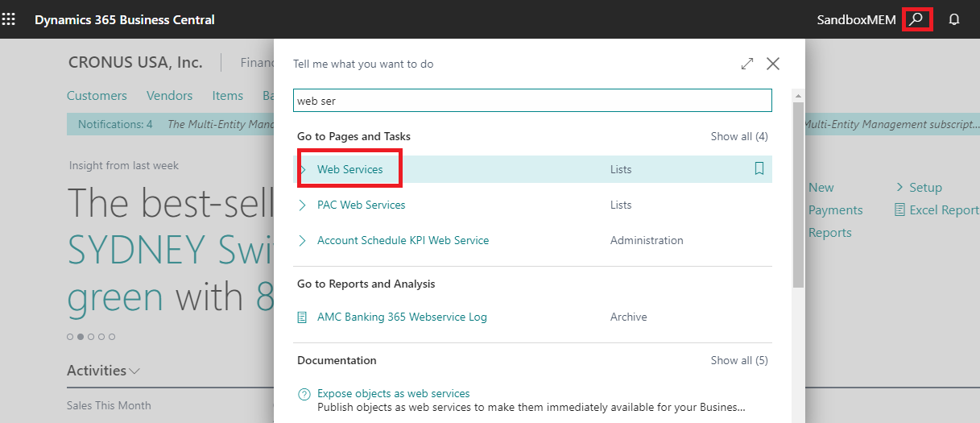Viewport: 980px width, 423px height.
Task: Click the chevron before Web Services
Action: [303, 169]
